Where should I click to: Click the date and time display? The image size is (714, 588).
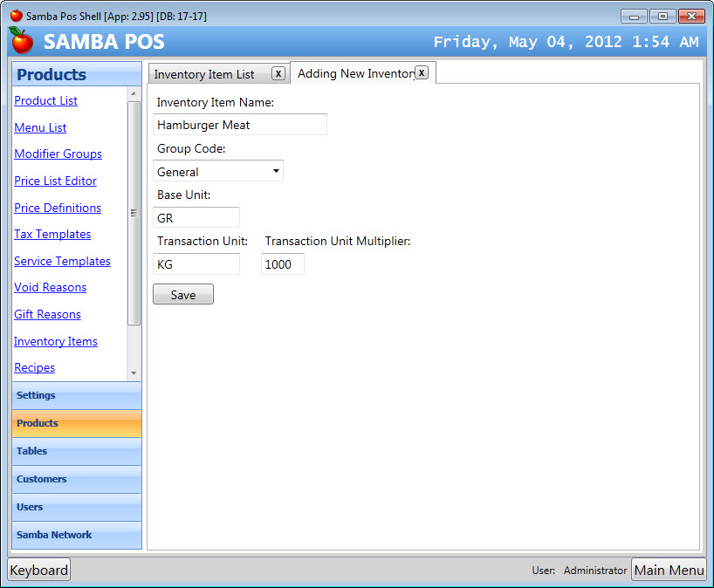[x=566, y=42]
